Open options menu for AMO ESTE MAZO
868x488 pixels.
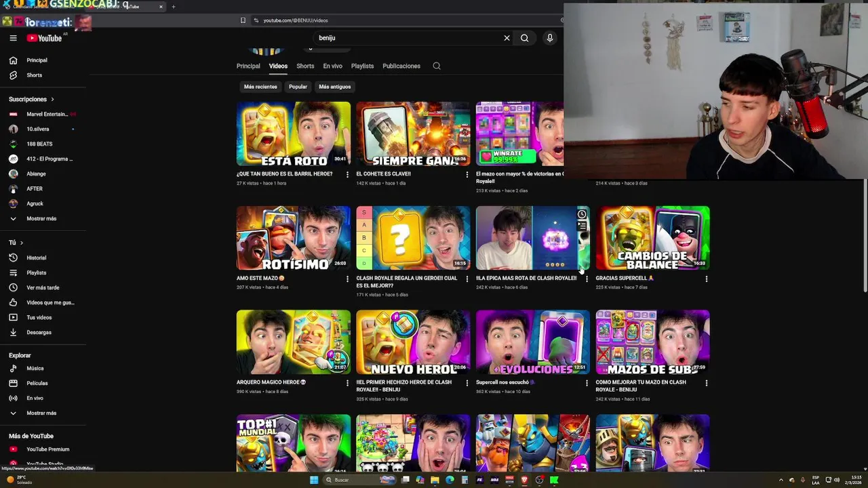[347, 279]
